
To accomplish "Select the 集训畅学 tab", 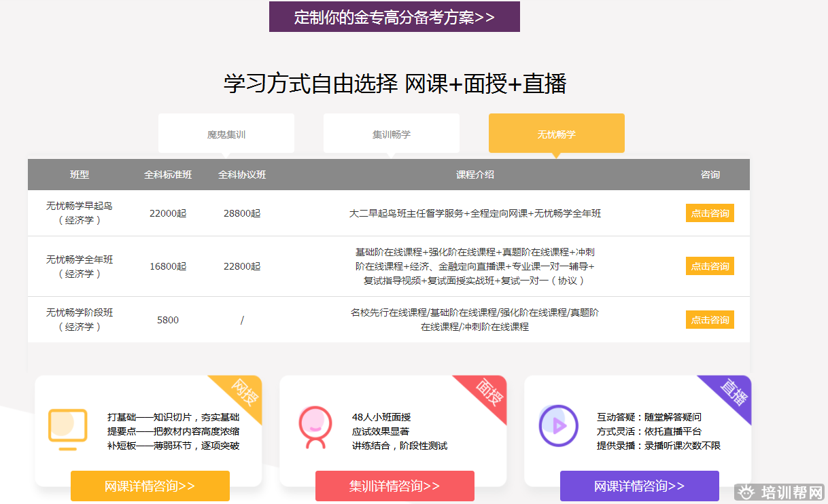I will 392,134.
